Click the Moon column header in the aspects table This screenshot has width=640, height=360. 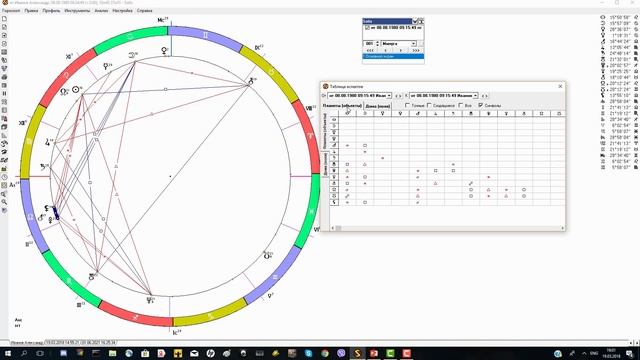coord(365,113)
